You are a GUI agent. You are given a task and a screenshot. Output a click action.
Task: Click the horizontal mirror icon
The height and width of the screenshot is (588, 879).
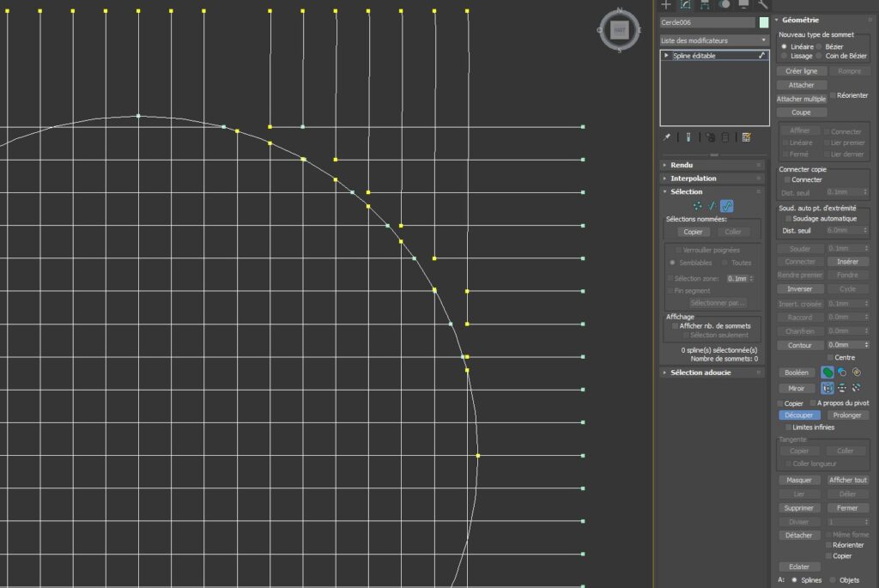(827, 388)
